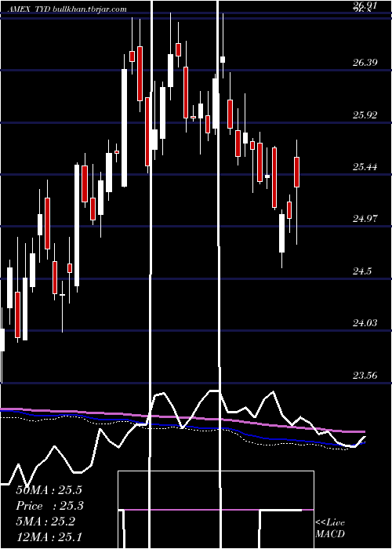Image resolution: width=392 pixels, height=549 pixels.
Task: Click the 23.56 price level label
Action: 365,376
